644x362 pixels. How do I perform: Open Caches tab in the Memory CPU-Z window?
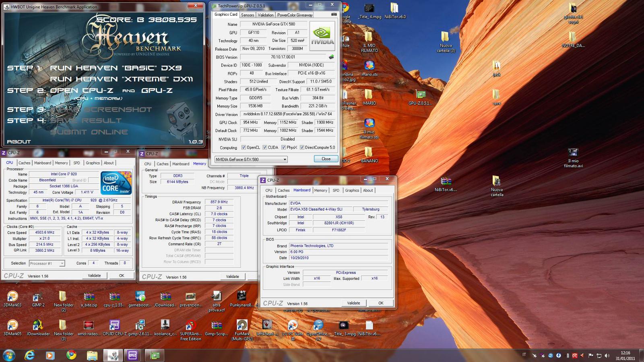point(162,164)
